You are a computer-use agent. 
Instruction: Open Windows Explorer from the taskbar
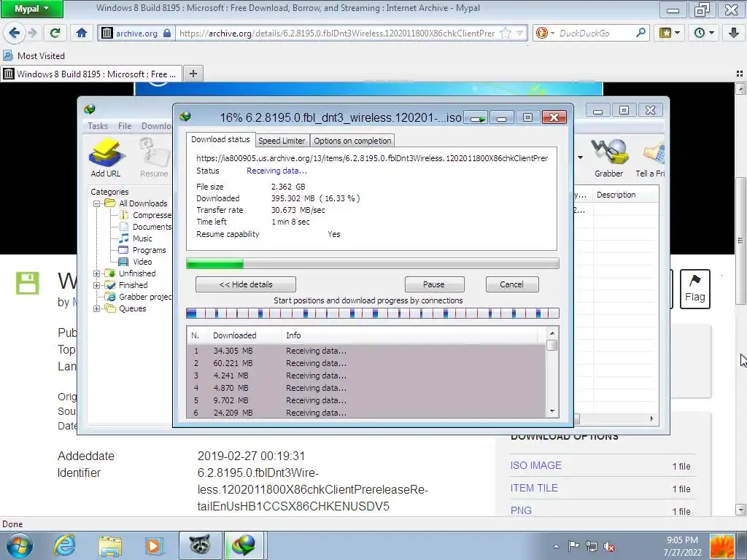coord(110,545)
